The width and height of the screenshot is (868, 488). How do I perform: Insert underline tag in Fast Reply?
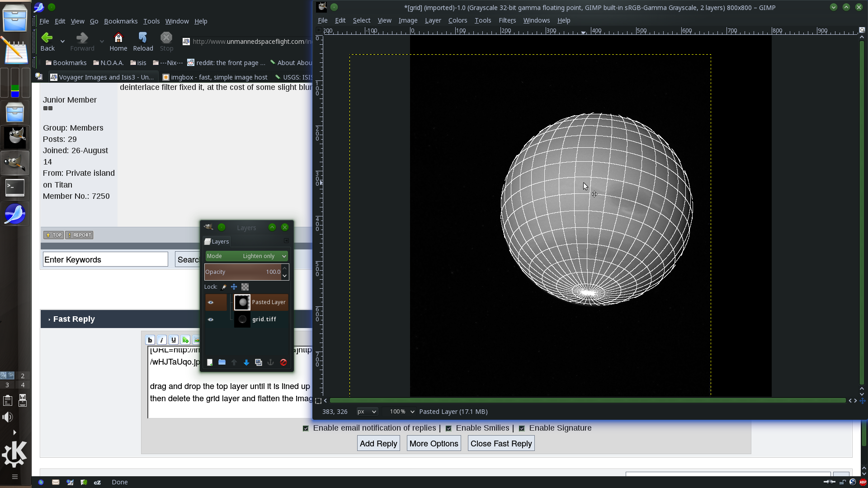pyautogui.click(x=174, y=340)
